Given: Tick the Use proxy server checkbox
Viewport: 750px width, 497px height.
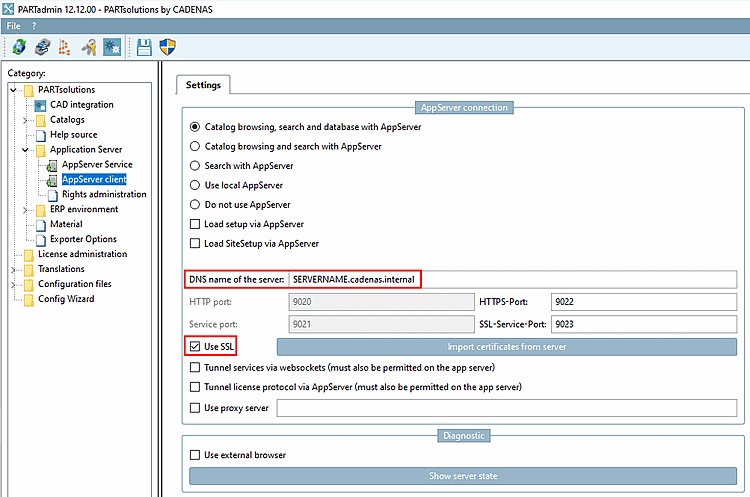Looking at the screenshot, I should [195, 408].
